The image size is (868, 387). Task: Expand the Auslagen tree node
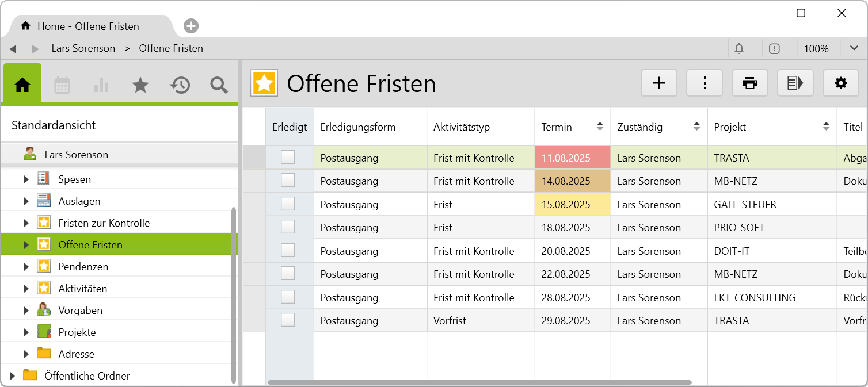pyautogui.click(x=26, y=201)
